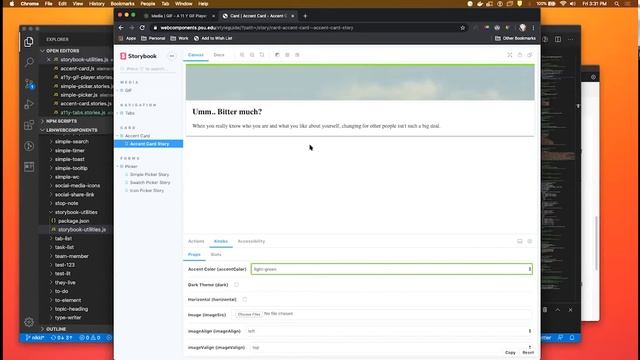Switch to the Actions addon tab
This screenshot has height=360, width=640.
pos(196,241)
